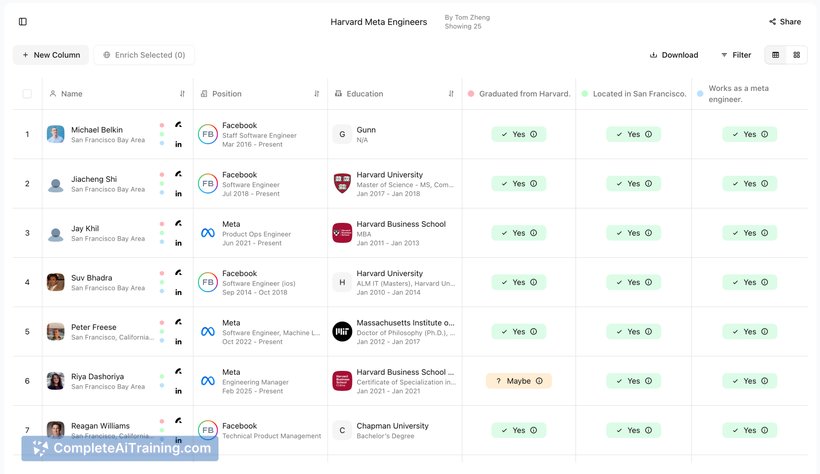Image resolution: width=820 pixels, height=474 pixels.
Task: Sort the Position column
Action: tap(316, 94)
